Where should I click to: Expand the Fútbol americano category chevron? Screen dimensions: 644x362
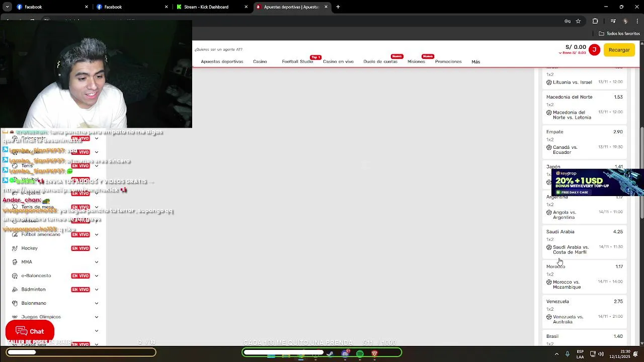coord(97,235)
